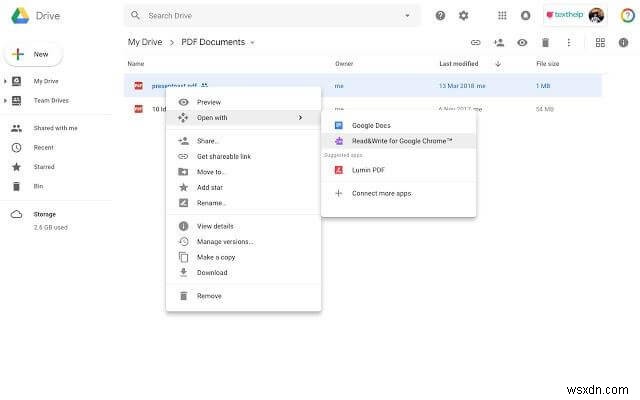Click the Owner column header

(344, 64)
